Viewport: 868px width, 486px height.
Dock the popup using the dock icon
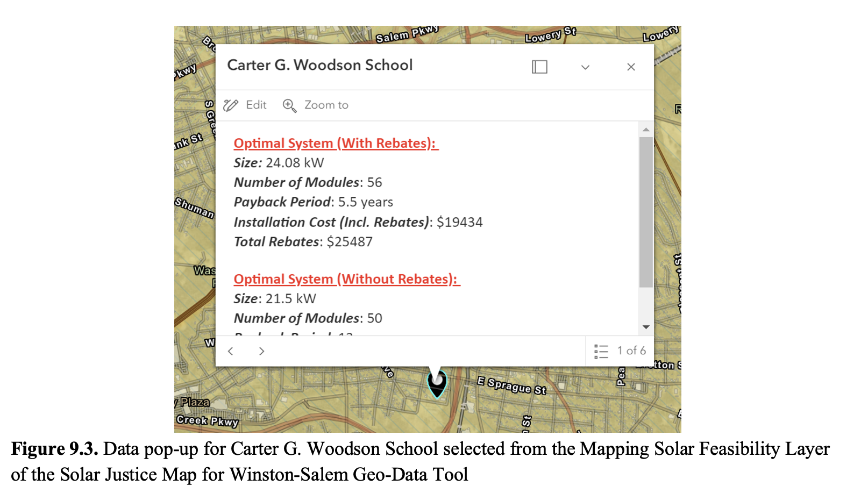(539, 67)
